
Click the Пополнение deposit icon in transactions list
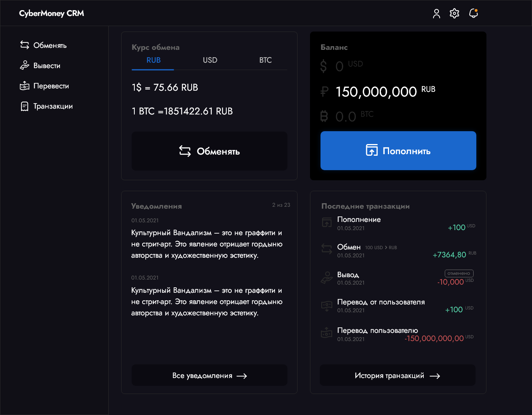click(326, 222)
